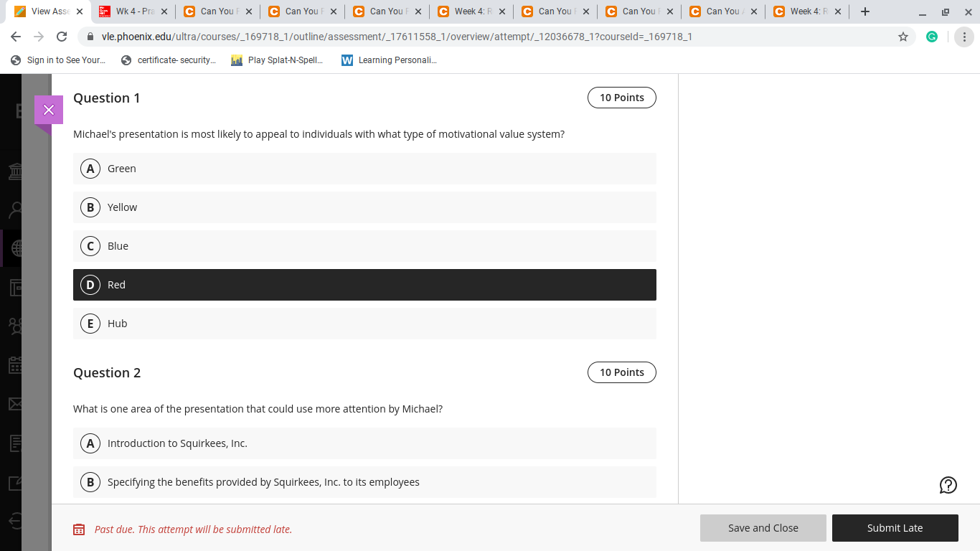Open the "certificate- security..." bookmark
980x551 pixels.
click(x=169, y=60)
